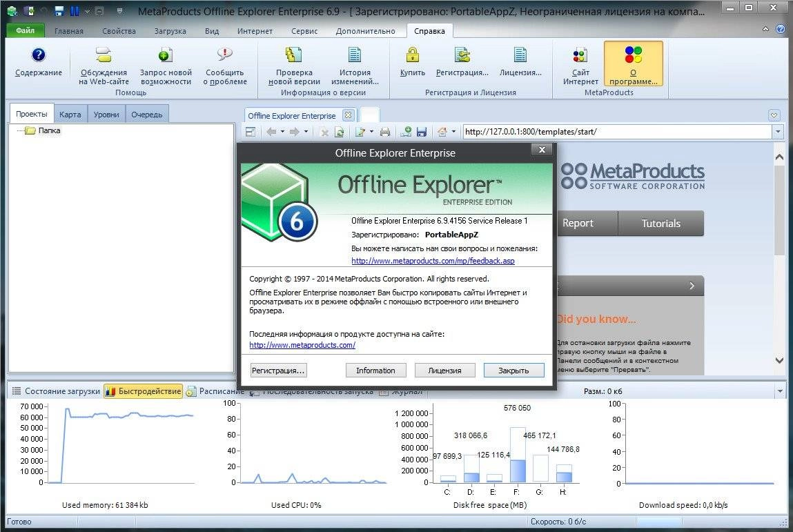Viewport: 793px width, 532px height.
Task: Expand the bottom panel dropdown arrow
Action: 780,391
